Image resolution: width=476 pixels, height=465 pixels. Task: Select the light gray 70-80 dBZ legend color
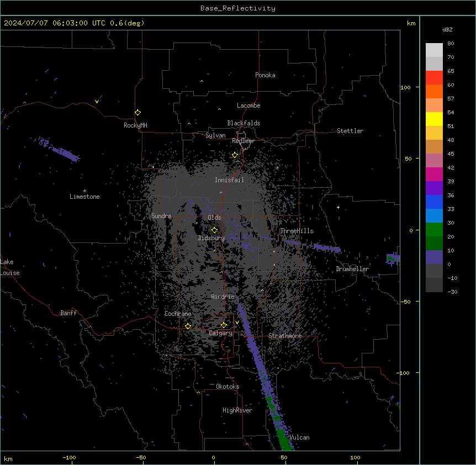tap(434, 50)
